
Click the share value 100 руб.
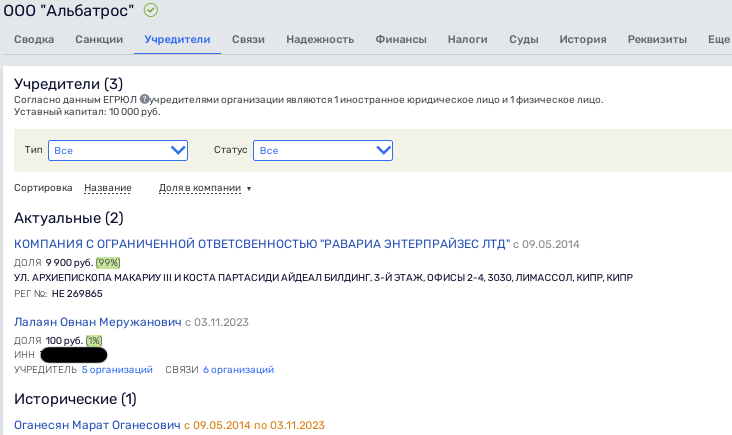click(64, 341)
